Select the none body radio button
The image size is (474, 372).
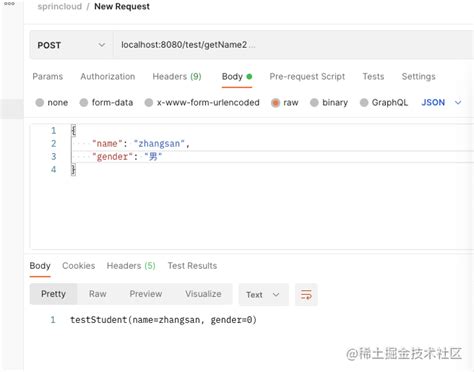tap(40, 102)
